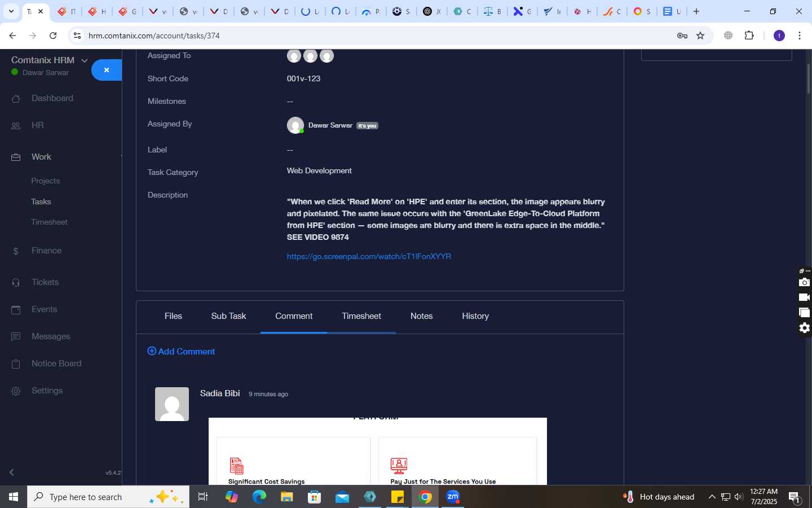Go to Timesheet submenu in sidebar
The height and width of the screenshot is (508, 812).
[50, 222]
